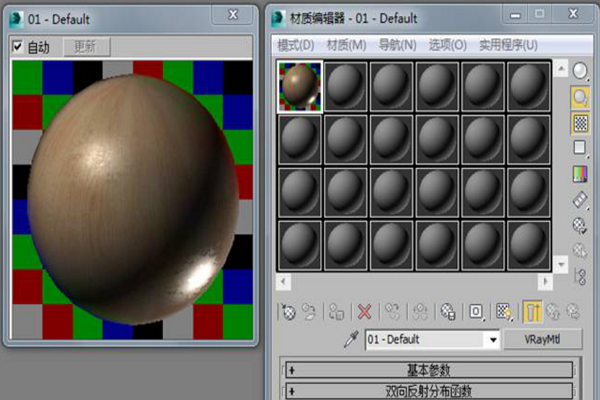Toggle the highlighted Show End Result button
600x400 pixels.
(532, 312)
